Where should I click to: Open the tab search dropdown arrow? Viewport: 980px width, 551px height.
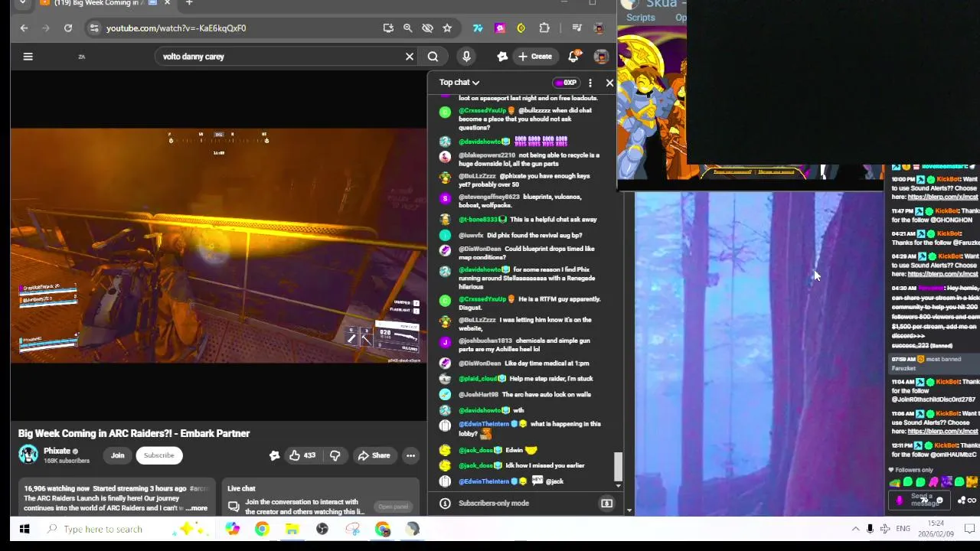[x=22, y=3]
